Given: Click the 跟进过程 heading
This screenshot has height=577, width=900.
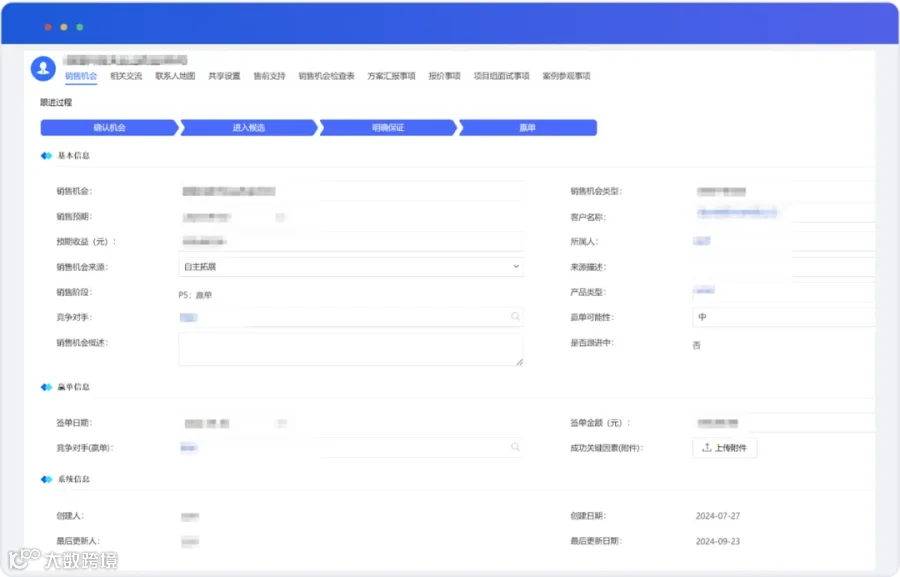Looking at the screenshot, I should [56, 102].
